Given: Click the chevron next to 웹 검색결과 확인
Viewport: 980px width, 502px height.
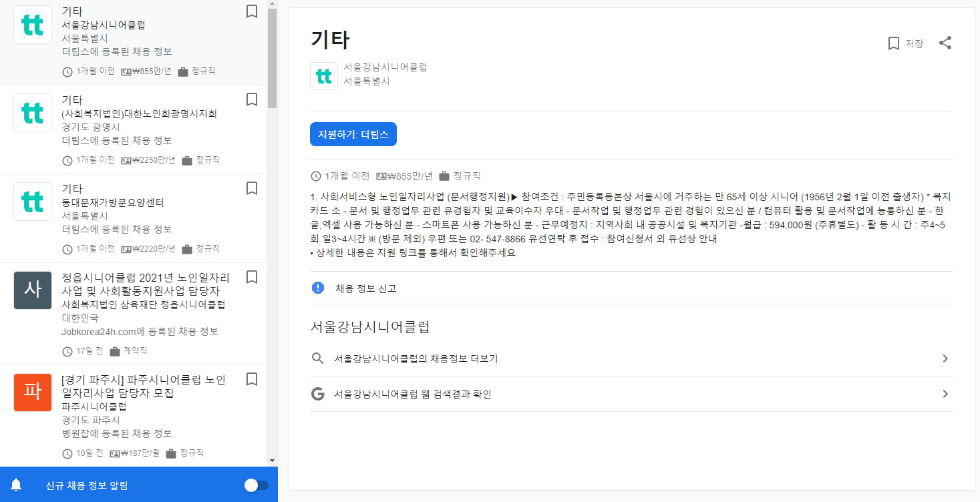Looking at the screenshot, I should click(x=945, y=394).
